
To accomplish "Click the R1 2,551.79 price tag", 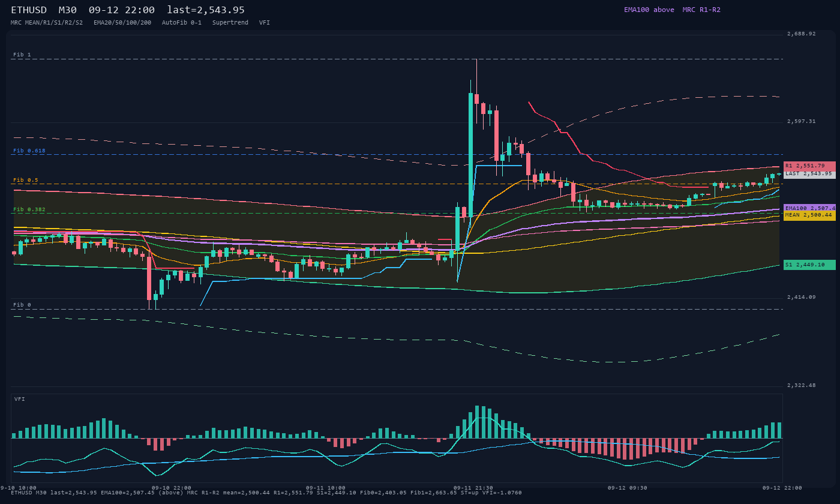I will coord(809,166).
